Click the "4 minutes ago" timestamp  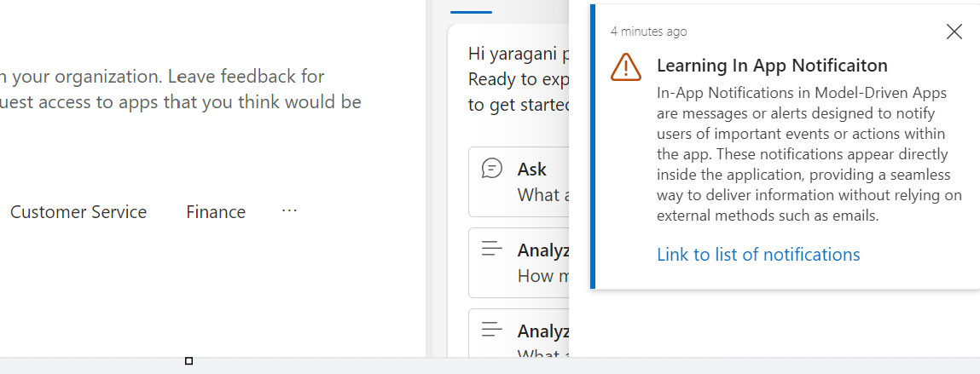[x=648, y=32]
